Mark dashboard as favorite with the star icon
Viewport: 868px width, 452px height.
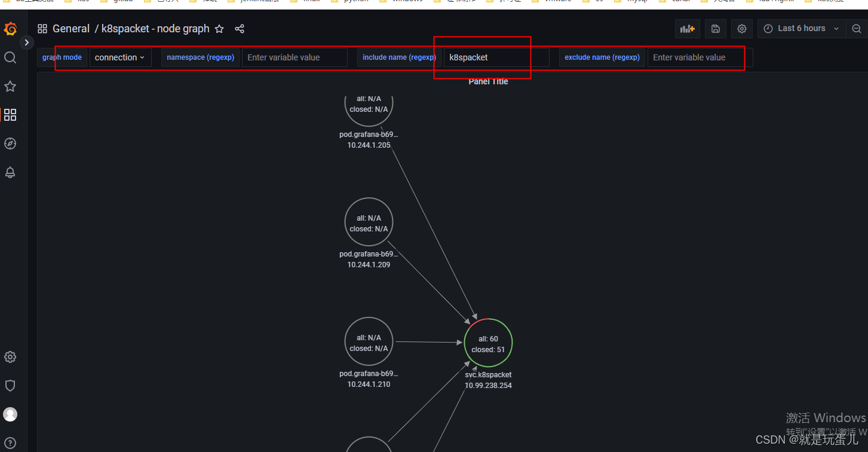tap(219, 29)
